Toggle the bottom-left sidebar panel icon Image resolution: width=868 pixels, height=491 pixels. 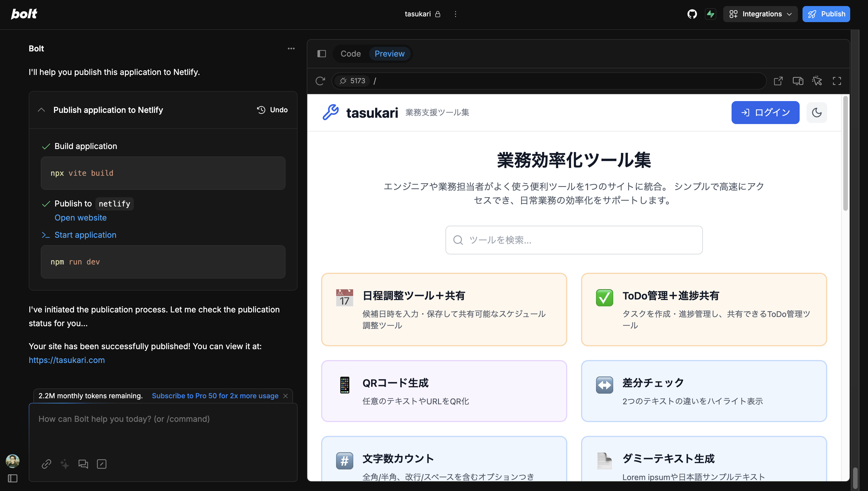(12, 478)
